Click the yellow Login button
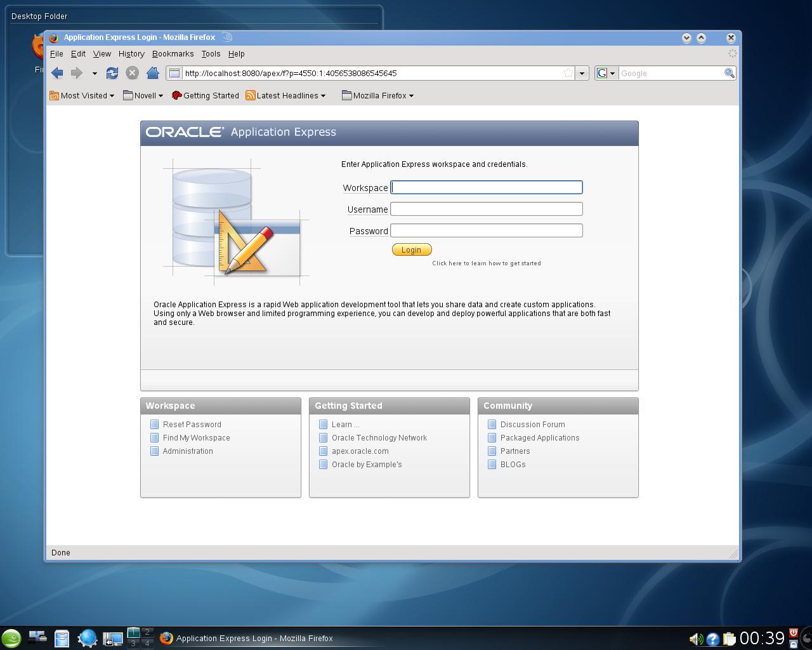 click(x=412, y=249)
